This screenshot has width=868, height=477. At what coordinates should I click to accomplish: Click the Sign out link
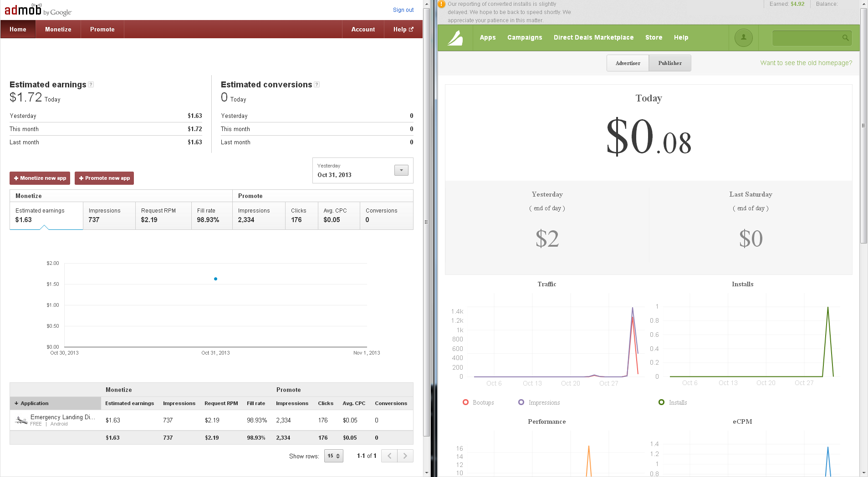pyautogui.click(x=403, y=10)
